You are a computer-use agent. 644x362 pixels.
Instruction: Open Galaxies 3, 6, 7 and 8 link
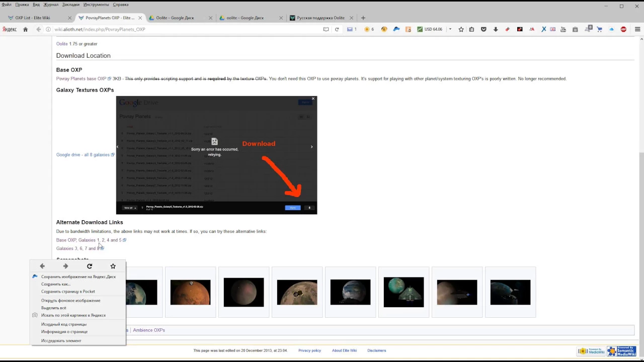pos(79,248)
